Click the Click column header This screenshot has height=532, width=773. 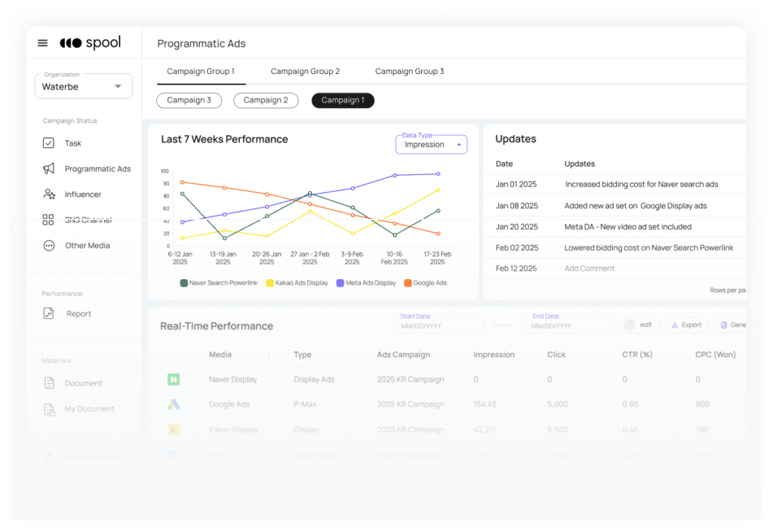pos(556,355)
